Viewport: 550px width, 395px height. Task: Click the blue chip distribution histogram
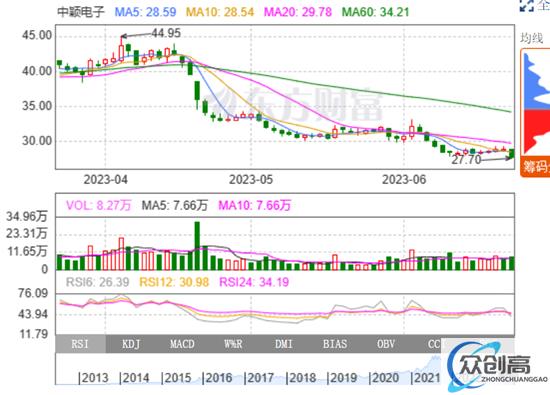pos(537,81)
